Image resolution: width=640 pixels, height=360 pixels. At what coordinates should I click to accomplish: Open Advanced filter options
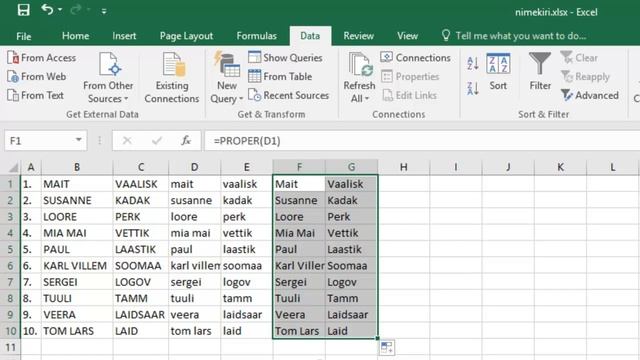590,96
